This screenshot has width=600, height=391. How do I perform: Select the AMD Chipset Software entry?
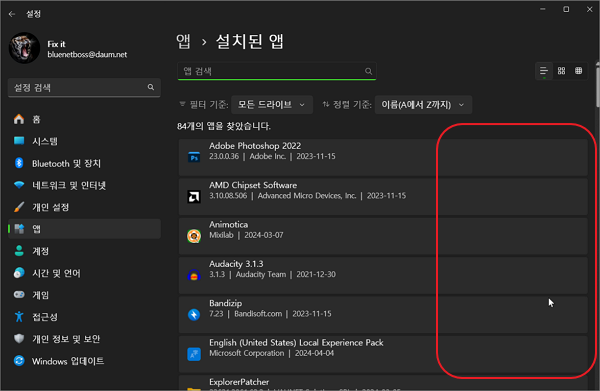click(x=383, y=197)
